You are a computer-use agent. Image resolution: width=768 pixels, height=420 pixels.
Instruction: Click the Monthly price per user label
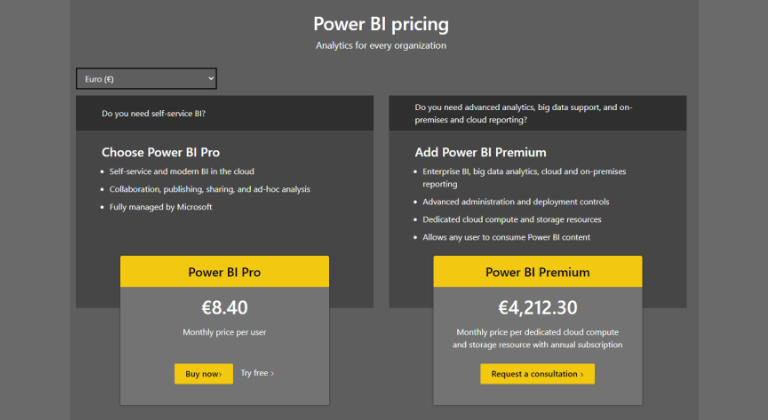[224, 332]
